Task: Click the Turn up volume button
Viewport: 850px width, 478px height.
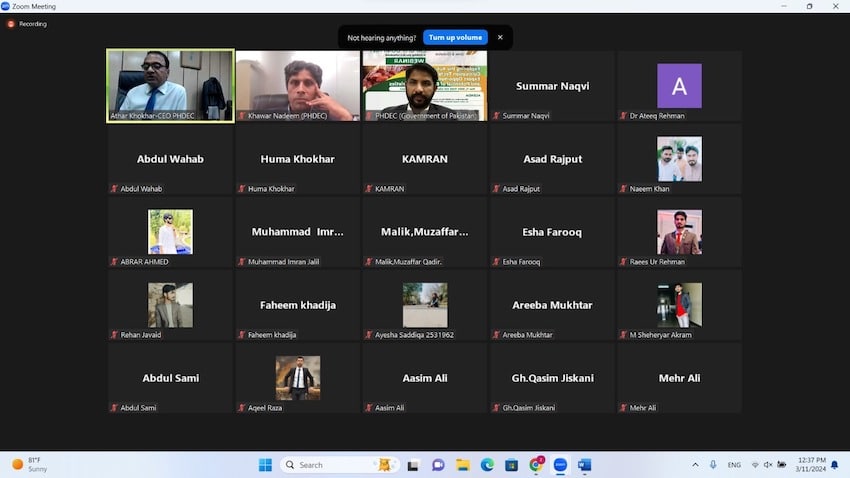Action: [x=456, y=37]
